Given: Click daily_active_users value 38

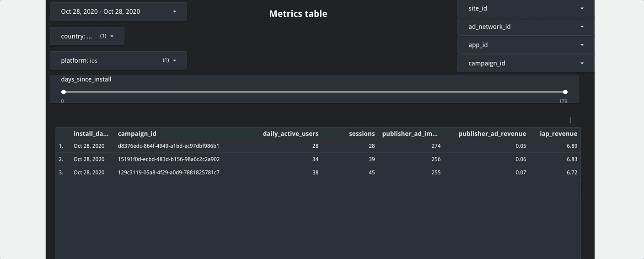Looking at the screenshot, I should (315, 173).
